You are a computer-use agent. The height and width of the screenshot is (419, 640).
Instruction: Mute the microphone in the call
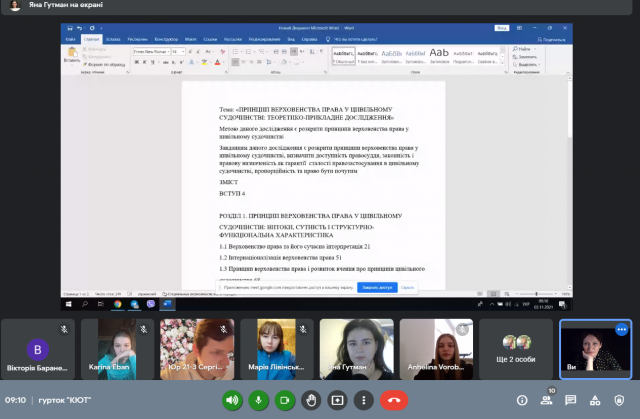coord(258,400)
